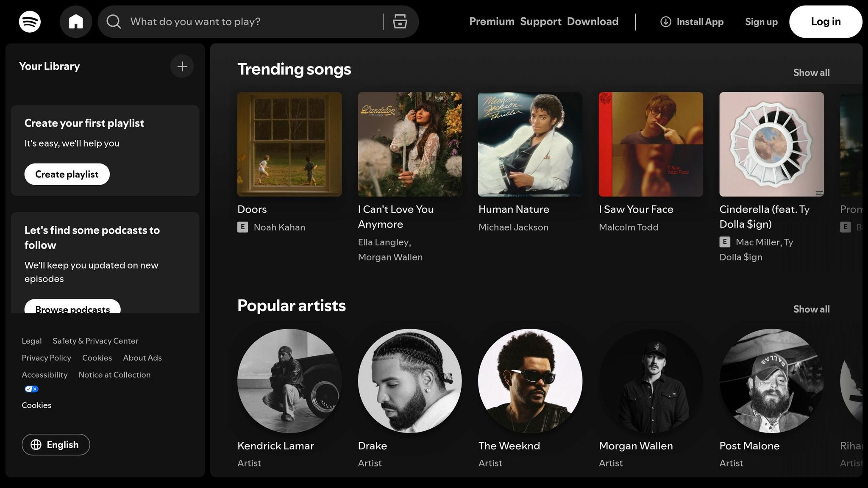Open the Premium menu item
This screenshot has width=868, height=488.
pyautogui.click(x=492, y=22)
